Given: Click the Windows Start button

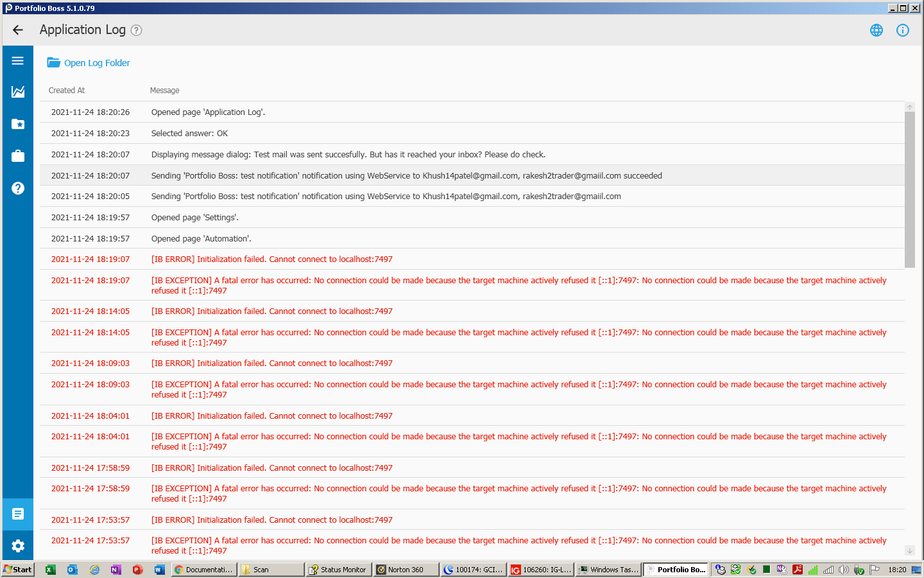Looking at the screenshot, I should (17, 570).
